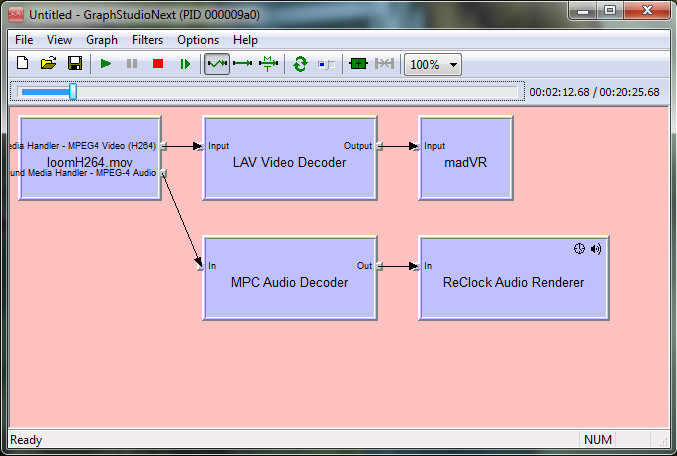Click LAV Video Decoder Input pin

point(201,146)
